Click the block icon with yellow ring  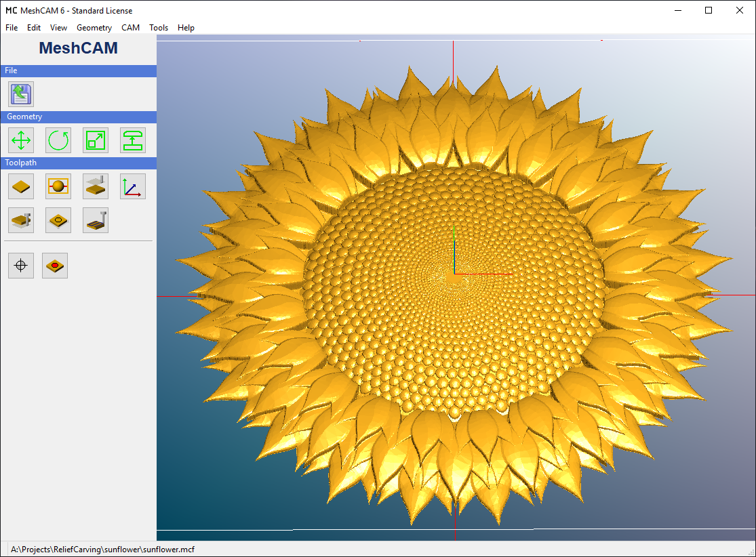coord(58,220)
